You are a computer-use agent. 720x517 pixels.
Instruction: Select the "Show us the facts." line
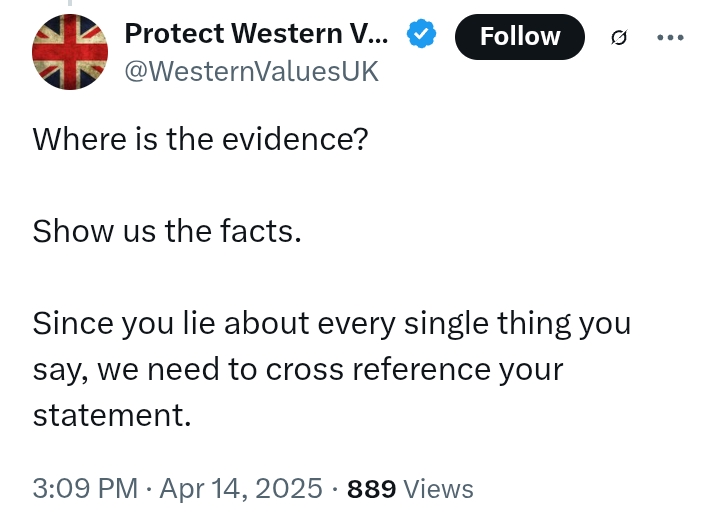point(167,231)
